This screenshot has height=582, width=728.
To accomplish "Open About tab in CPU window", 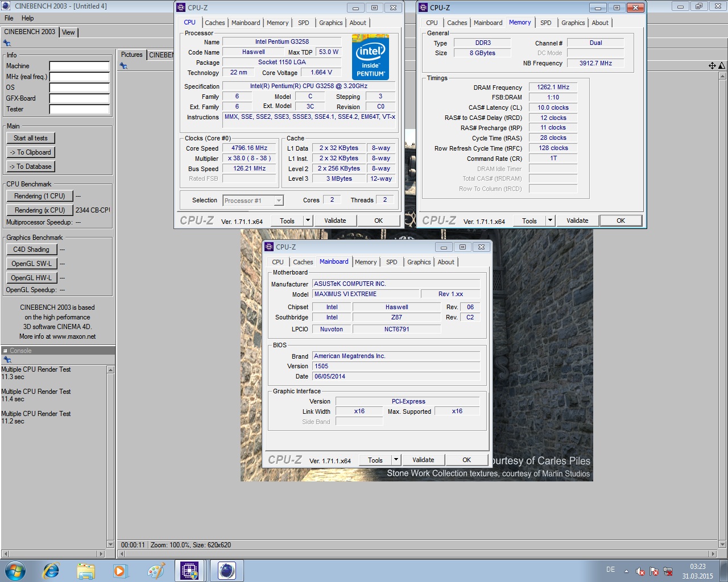I will coord(358,23).
